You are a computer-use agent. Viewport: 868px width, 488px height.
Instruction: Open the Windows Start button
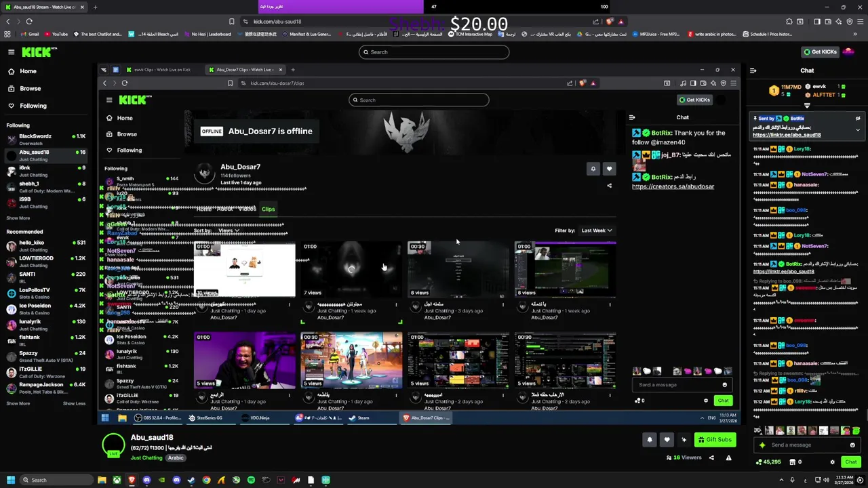click(10, 480)
